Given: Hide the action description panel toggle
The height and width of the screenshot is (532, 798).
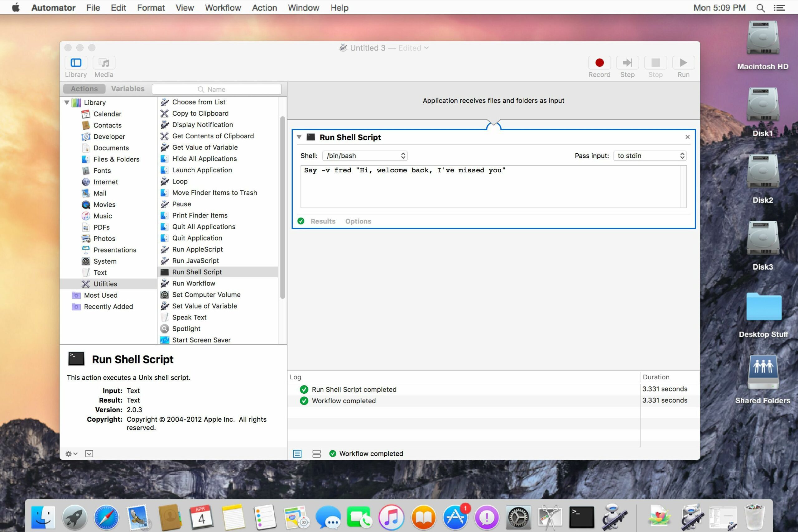Looking at the screenshot, I should (x=89, y=454).
